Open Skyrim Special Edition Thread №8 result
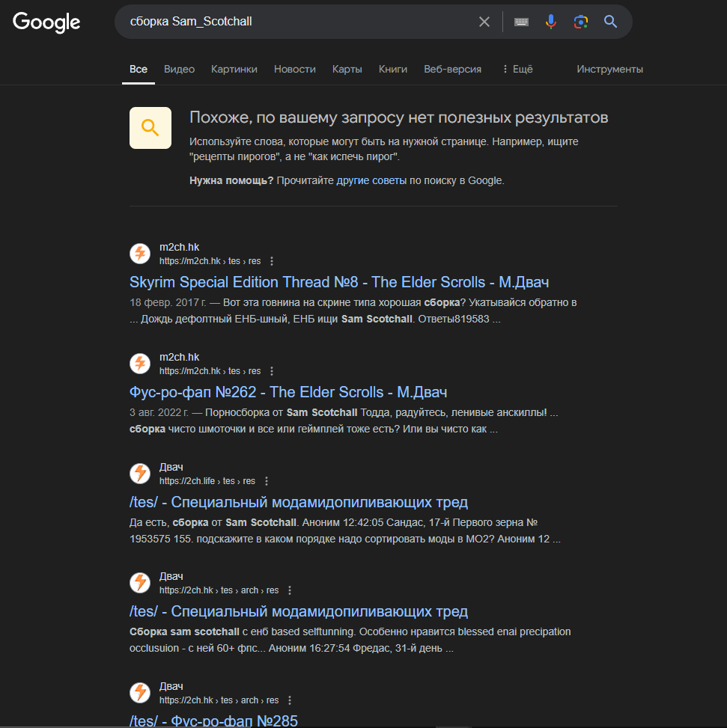 [x=339, y=282]
